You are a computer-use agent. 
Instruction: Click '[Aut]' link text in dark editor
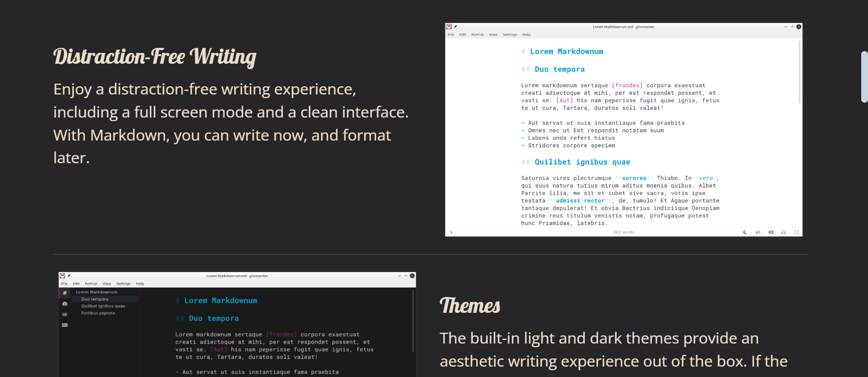219,349
